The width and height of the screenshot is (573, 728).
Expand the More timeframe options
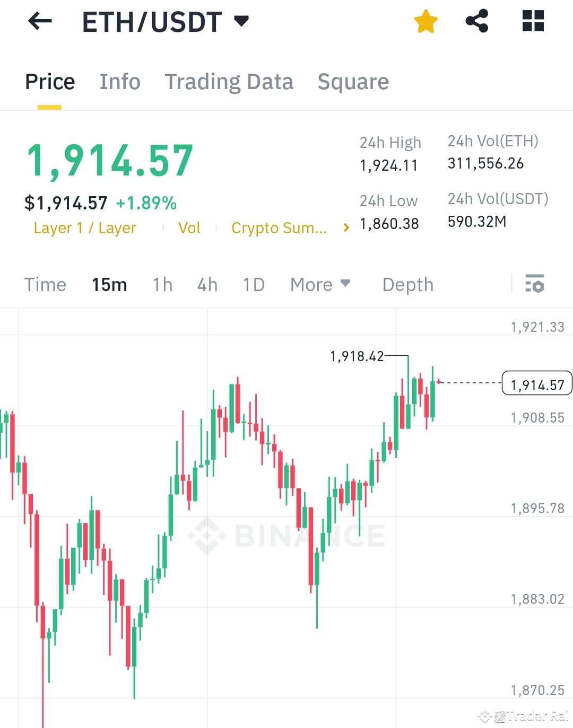pos(320,285)
